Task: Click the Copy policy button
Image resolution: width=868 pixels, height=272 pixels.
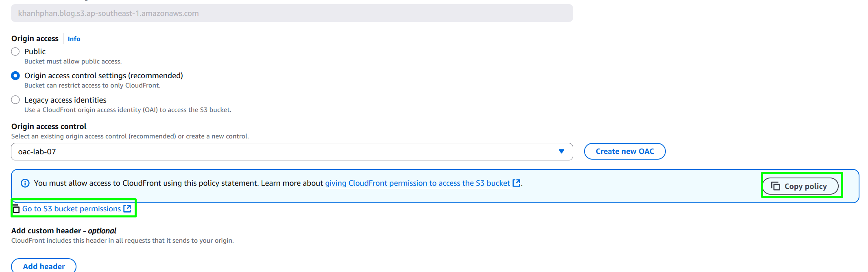Action: point(800,186)
